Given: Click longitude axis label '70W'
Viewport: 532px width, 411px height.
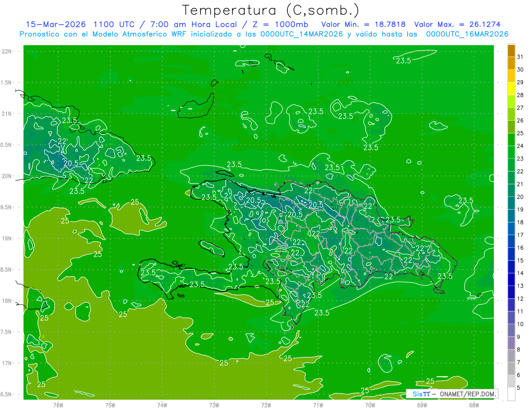Looking at the screenshot, I should (x=370, y=405).
